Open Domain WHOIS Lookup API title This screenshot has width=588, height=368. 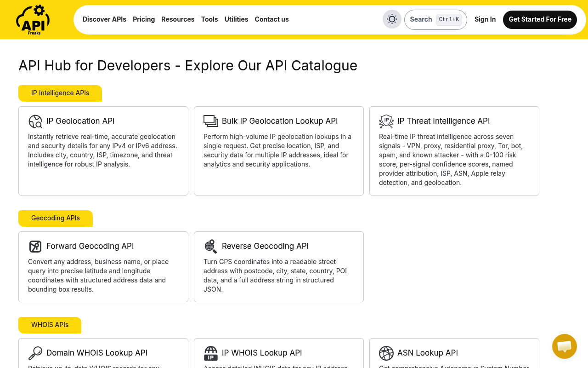click(x=97, y=353)
